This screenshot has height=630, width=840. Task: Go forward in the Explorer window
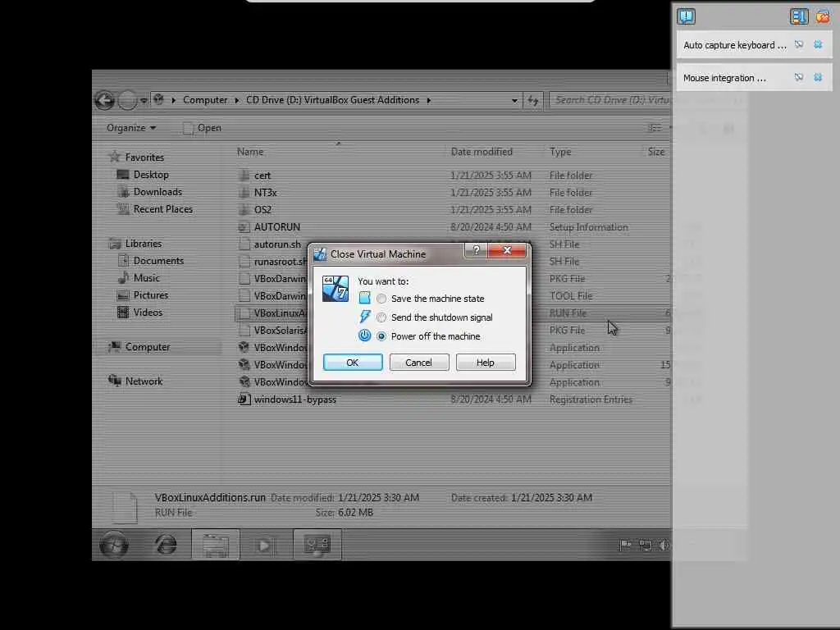127,100
